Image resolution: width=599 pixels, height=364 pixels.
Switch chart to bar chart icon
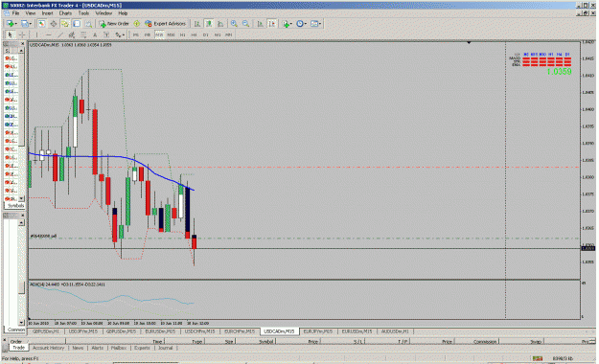pos(196,24)
